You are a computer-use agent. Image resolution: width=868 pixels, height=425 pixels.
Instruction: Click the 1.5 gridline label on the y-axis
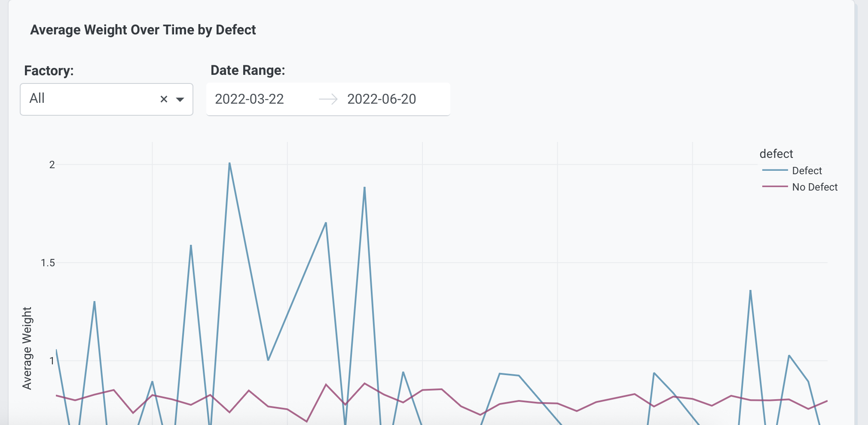(x=47, y=262)
